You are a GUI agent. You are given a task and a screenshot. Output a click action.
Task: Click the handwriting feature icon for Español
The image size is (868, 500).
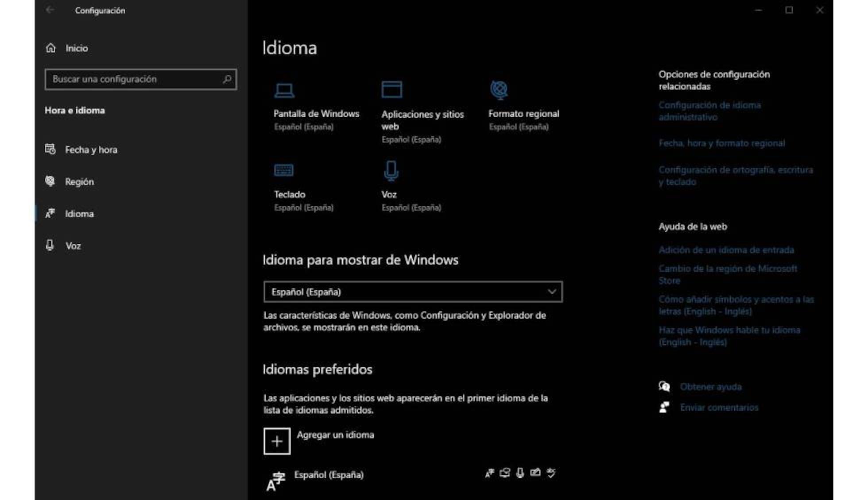click(x=535, y=473)
